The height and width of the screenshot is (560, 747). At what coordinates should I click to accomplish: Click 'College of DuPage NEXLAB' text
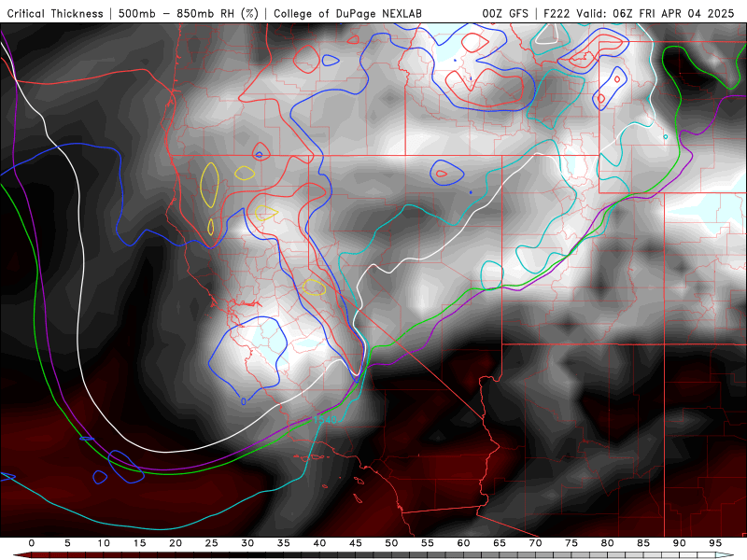[x=347, y=14]
